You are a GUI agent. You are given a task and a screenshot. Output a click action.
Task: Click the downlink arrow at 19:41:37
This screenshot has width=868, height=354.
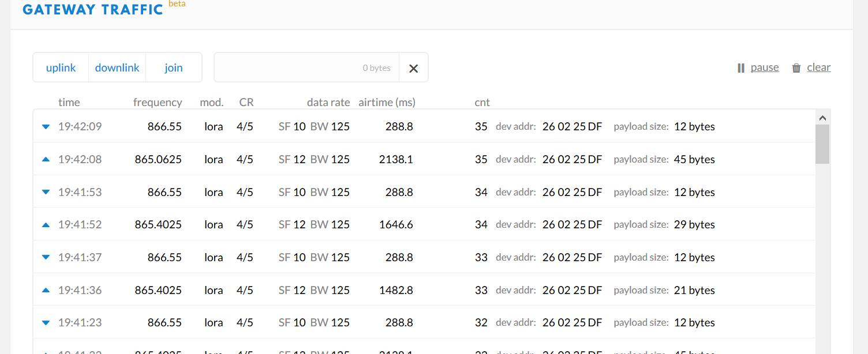point(46,257)
